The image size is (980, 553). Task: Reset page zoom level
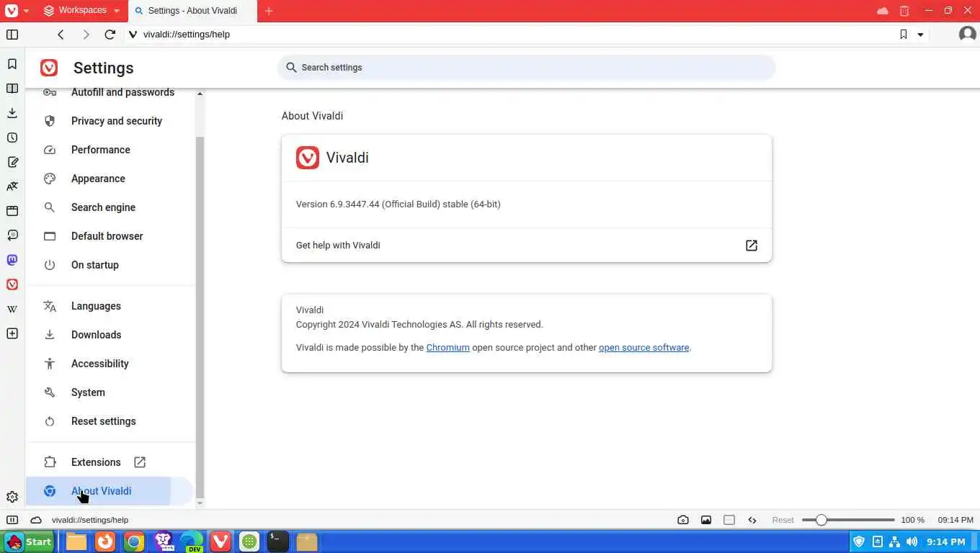(x=783, y=520)
